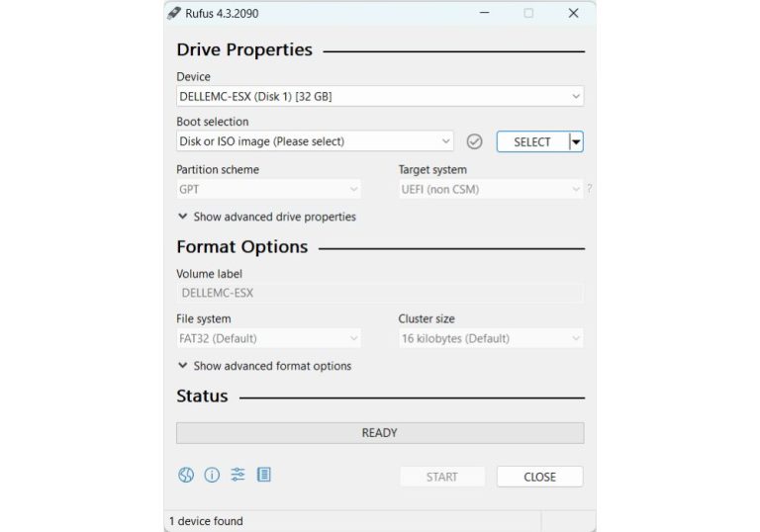Click the SELECT button

click(532, 142)
